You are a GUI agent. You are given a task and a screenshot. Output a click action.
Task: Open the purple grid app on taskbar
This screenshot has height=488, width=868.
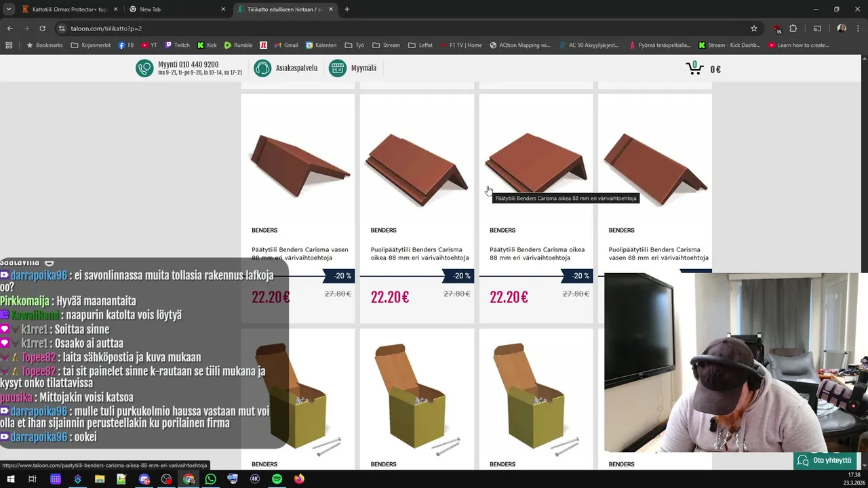tap(56, 479)
